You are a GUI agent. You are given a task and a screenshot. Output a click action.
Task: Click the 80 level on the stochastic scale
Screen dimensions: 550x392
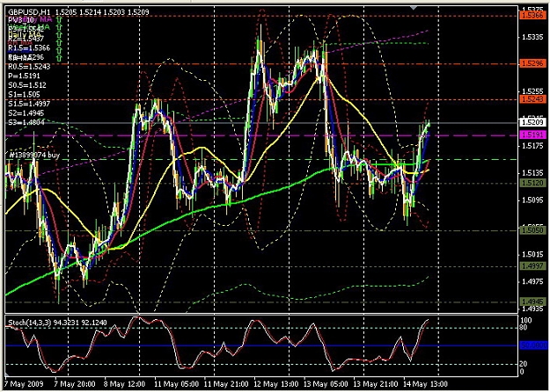(x=523, y=328)
